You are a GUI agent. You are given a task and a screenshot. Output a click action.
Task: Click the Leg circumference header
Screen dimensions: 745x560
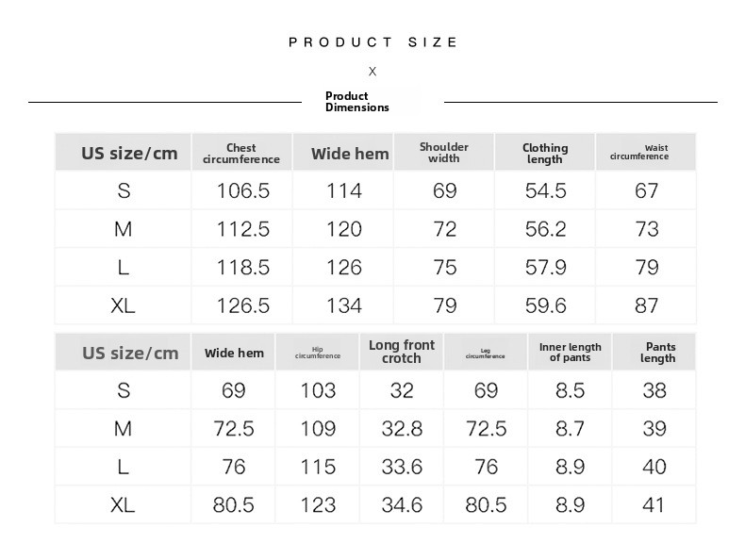click(x=485, y=354)
